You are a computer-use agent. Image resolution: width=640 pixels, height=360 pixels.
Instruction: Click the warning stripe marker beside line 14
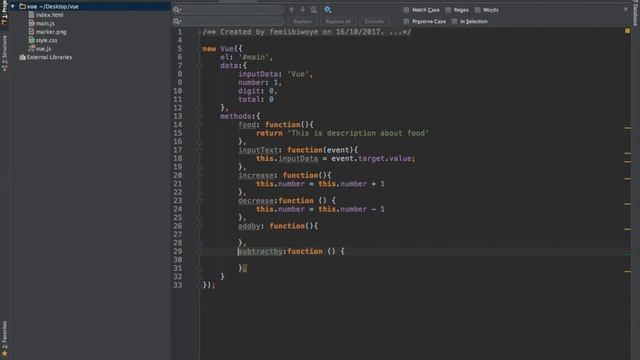click(x=627, y=128)
